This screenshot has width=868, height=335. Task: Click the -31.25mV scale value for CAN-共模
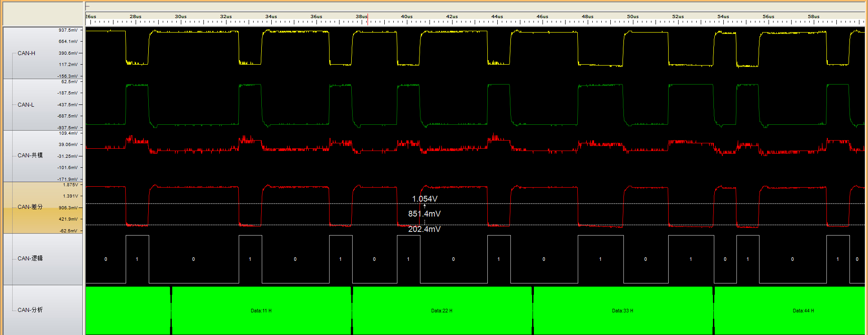coord(68,156)
